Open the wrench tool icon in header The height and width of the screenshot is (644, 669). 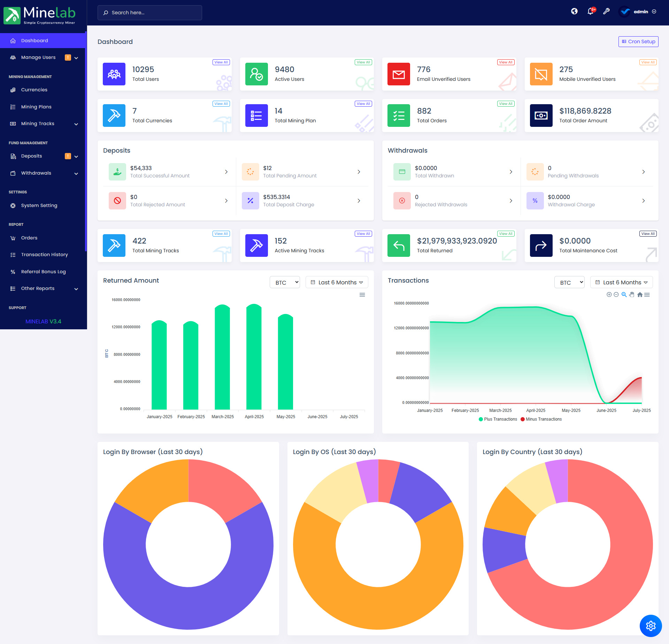pos(606,11)
